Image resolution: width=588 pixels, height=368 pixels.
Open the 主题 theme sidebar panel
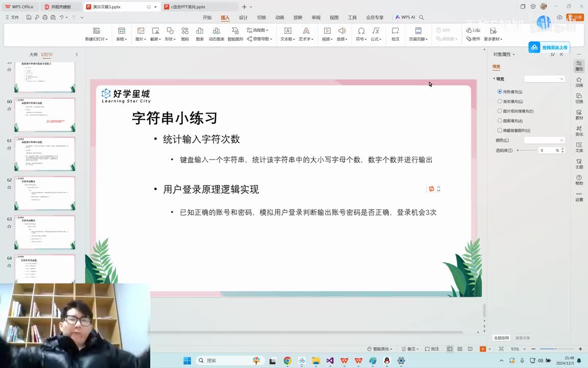(579, 164)
